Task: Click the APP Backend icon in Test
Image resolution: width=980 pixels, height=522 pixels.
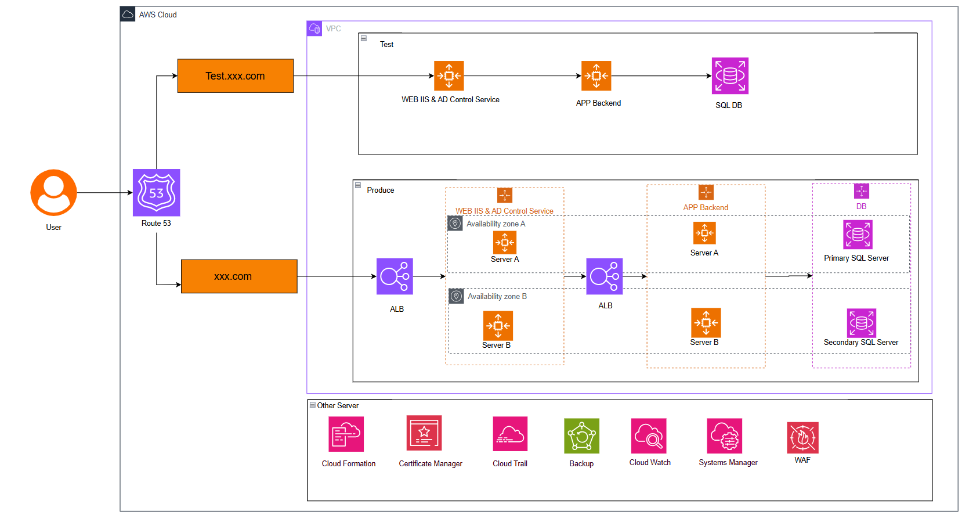Action: click(596, 76)
